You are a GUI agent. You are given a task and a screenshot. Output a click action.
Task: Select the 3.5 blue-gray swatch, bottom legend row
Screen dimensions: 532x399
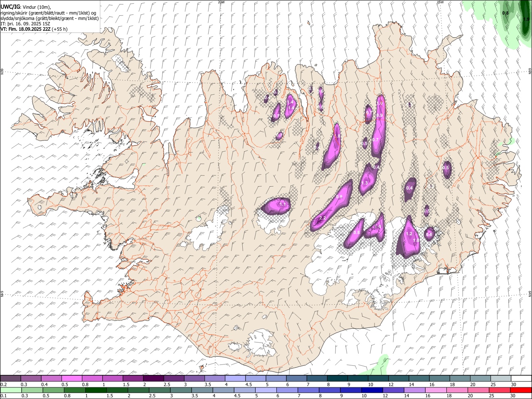202,390
